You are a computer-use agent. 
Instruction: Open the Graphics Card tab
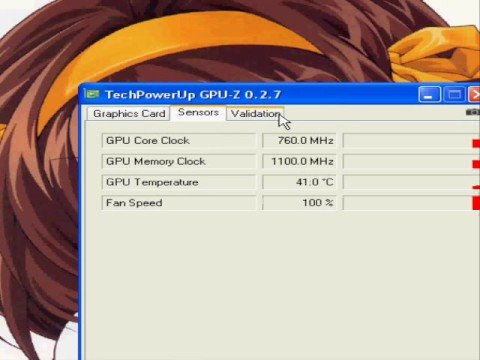pyautogui.click(x=129, y=114)
